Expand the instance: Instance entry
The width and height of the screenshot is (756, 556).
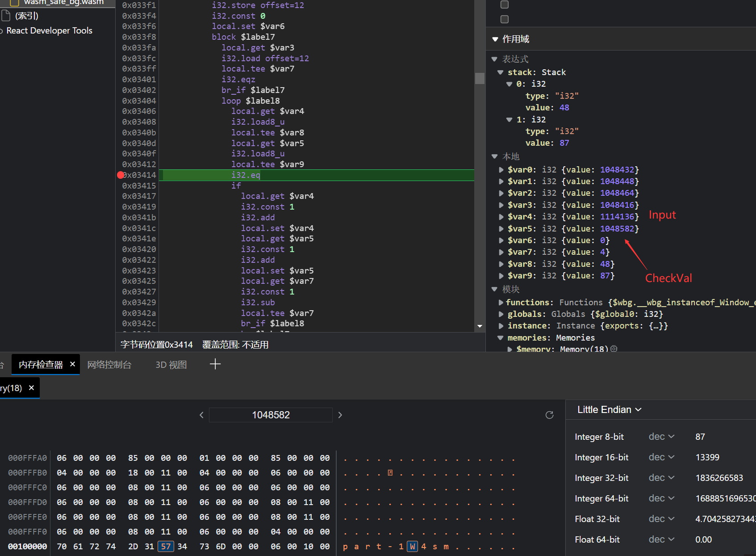point(501,326)
